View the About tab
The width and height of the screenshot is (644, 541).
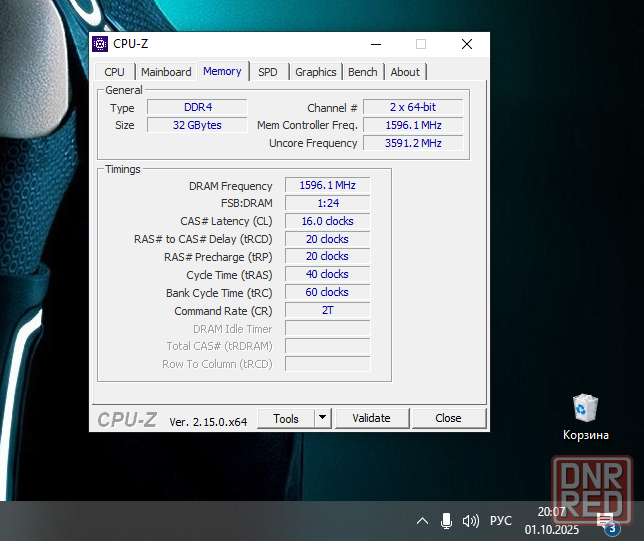tap(405, 72)
